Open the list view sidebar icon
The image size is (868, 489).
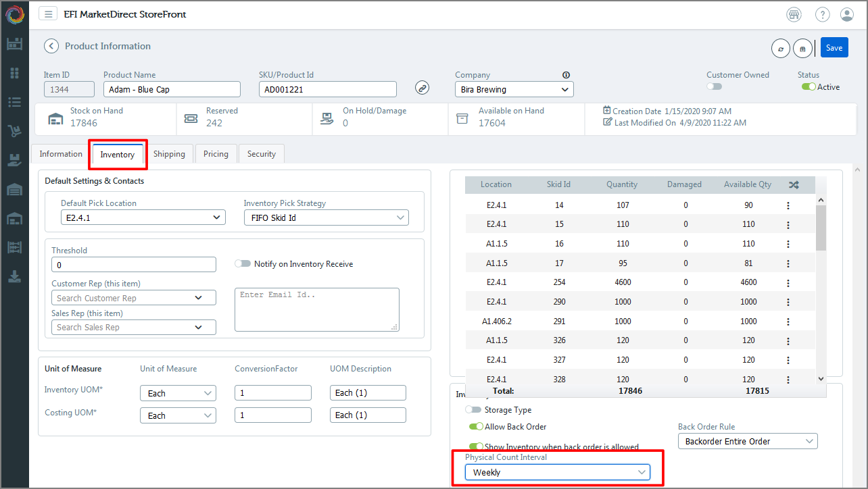click(14, 102)
